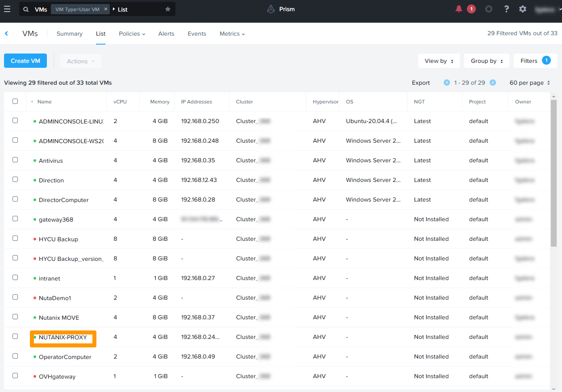Open the Metrics tab menu

[232, 33]
